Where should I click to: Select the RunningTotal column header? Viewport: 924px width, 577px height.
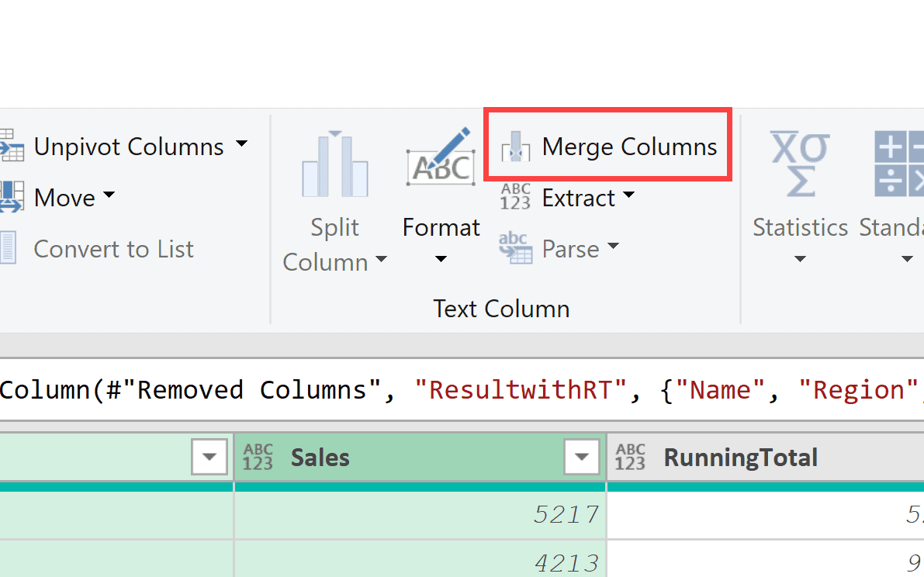[x=766, y=458]
